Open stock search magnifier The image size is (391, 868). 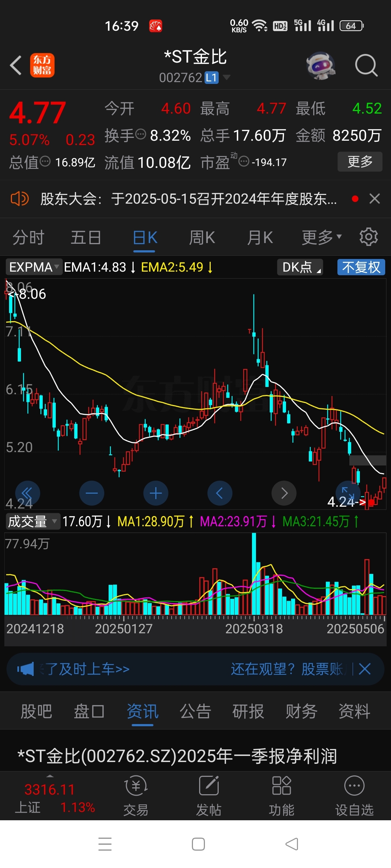click(366, 65)
